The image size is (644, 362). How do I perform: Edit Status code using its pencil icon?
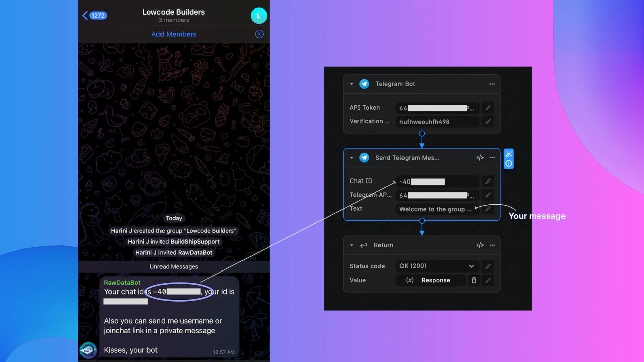click(488, 266)
